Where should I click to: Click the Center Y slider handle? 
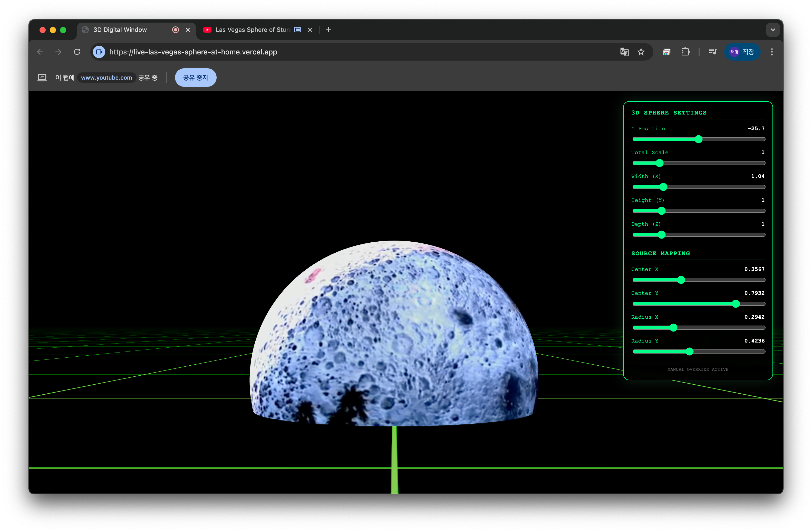(736, 304)
